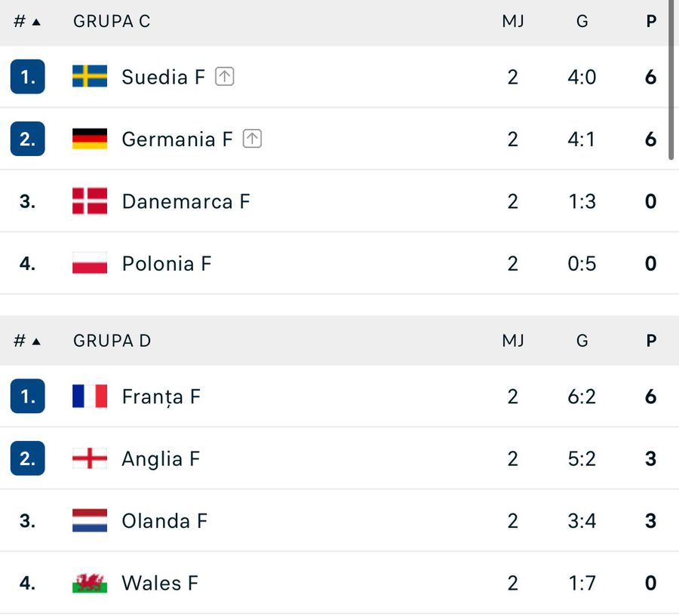Click the rank badge showing 1 for Suedia
This screenshot has width=679, height=616.
[x=27, y=77]
